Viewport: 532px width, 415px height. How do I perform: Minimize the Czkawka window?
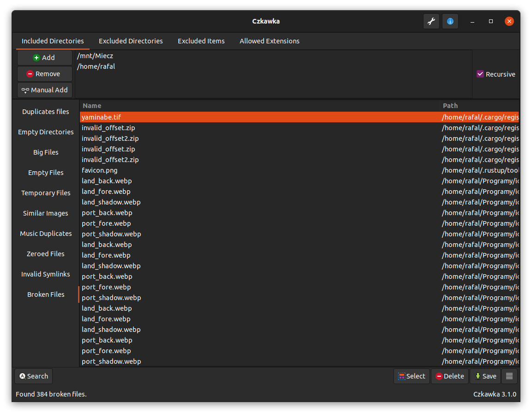(472, 21)
